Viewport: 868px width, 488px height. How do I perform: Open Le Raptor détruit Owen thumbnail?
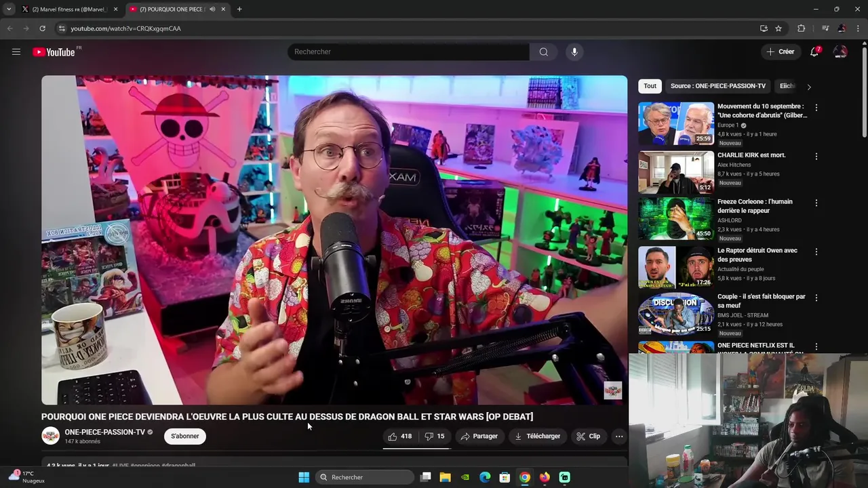(x=676, y=267)
